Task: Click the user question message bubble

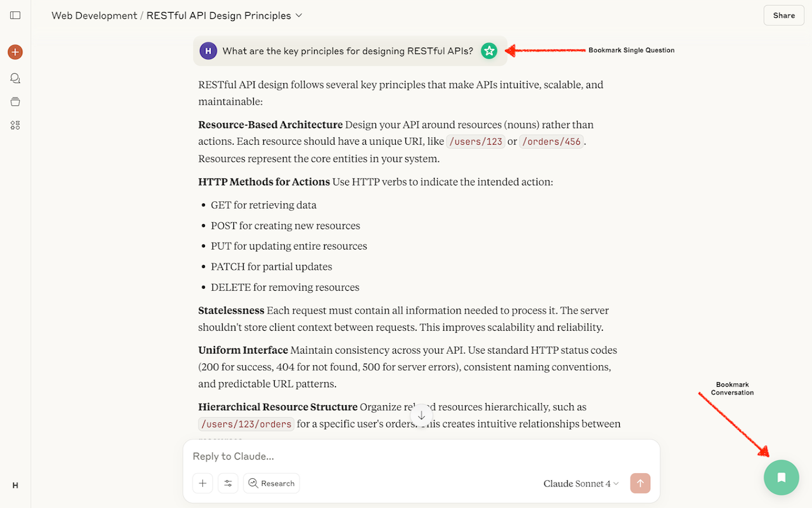Action: [347, 51]
